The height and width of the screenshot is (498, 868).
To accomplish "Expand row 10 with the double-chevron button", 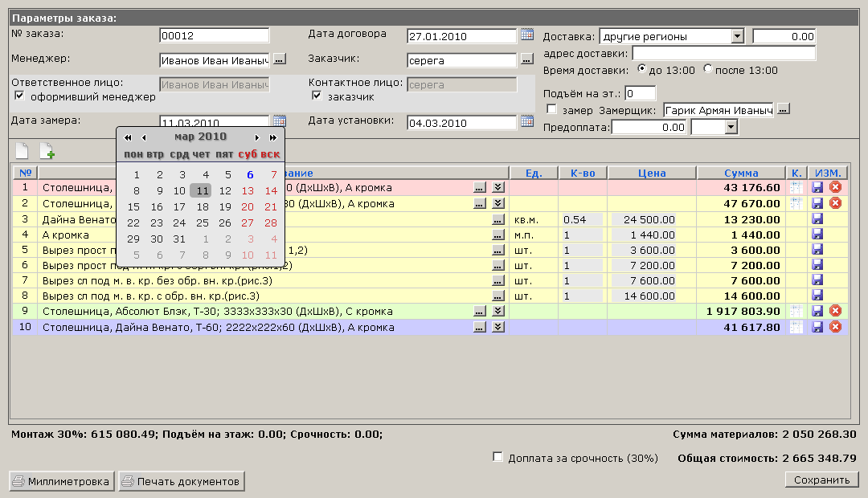I will (x=498, y=327).
